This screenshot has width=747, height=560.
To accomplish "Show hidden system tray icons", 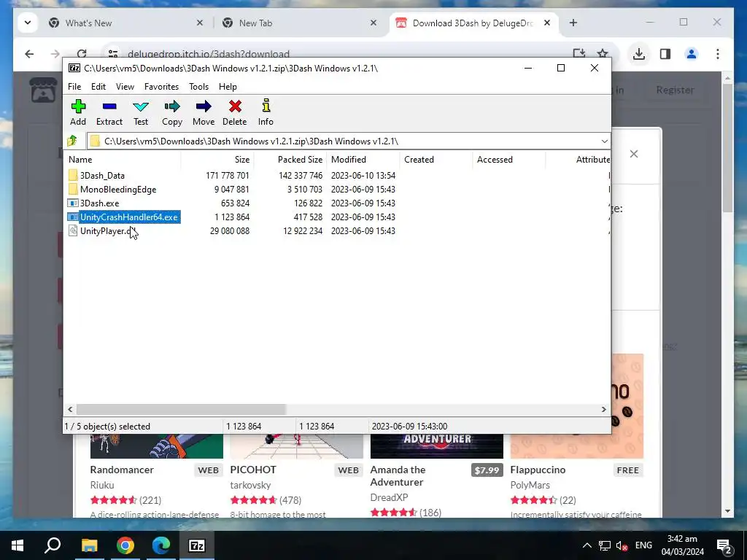I will 587,545.
